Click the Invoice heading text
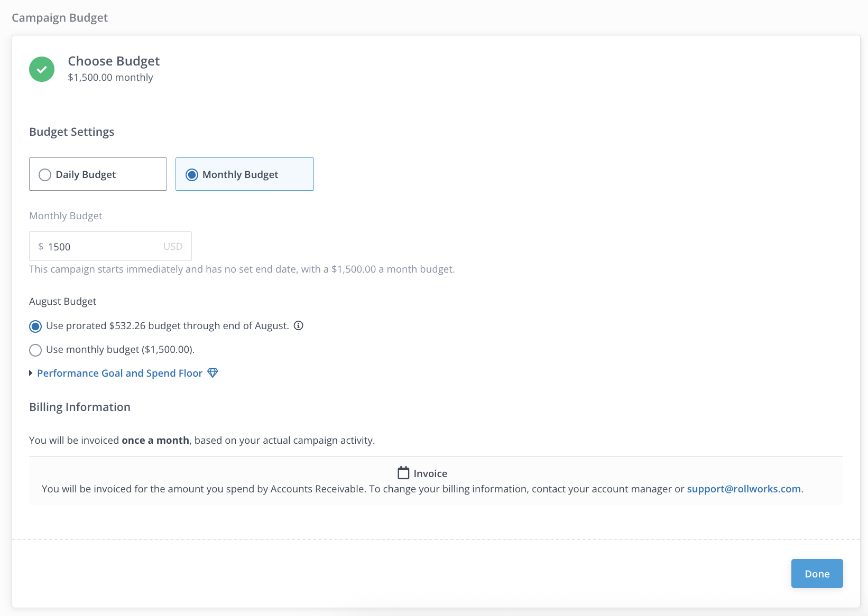Image resolution: width=868 pixels, height=616 pixels. [430, 474]
